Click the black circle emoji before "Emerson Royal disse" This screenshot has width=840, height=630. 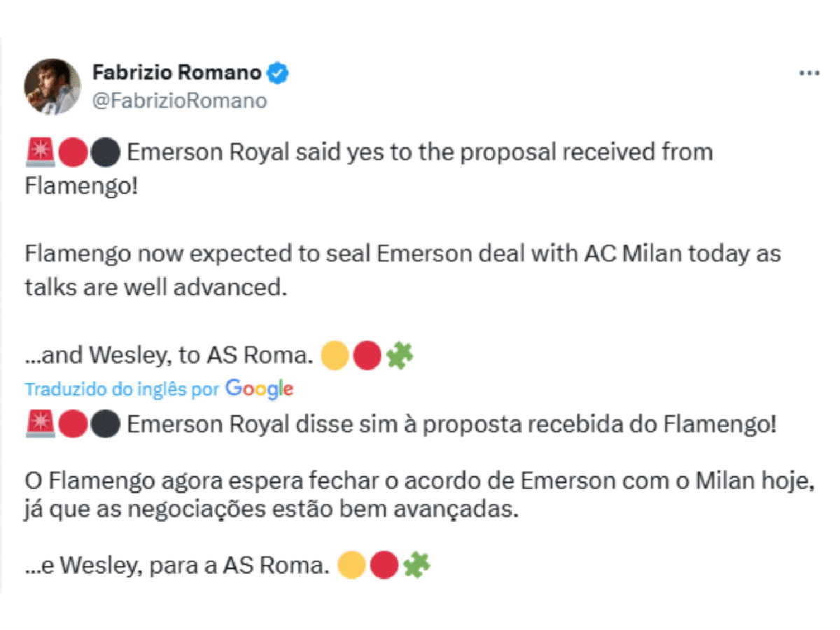coord(106,425)
